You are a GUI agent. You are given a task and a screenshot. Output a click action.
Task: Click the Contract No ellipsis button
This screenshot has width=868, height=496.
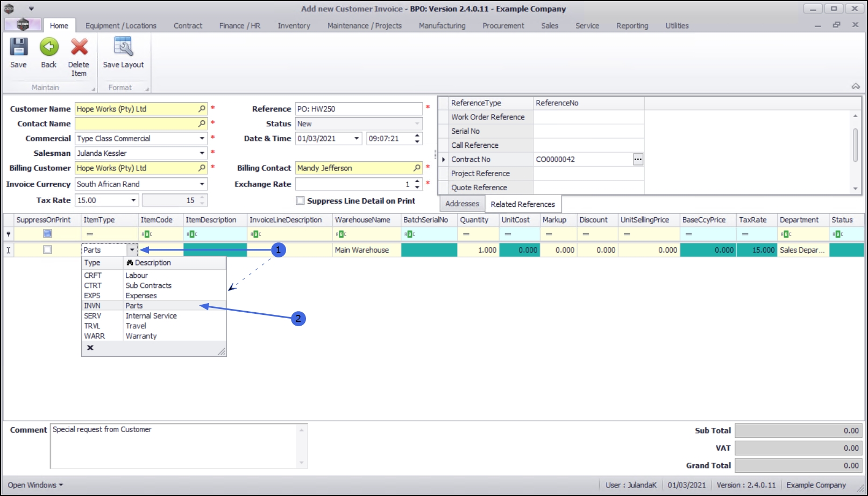click(638, 159)
